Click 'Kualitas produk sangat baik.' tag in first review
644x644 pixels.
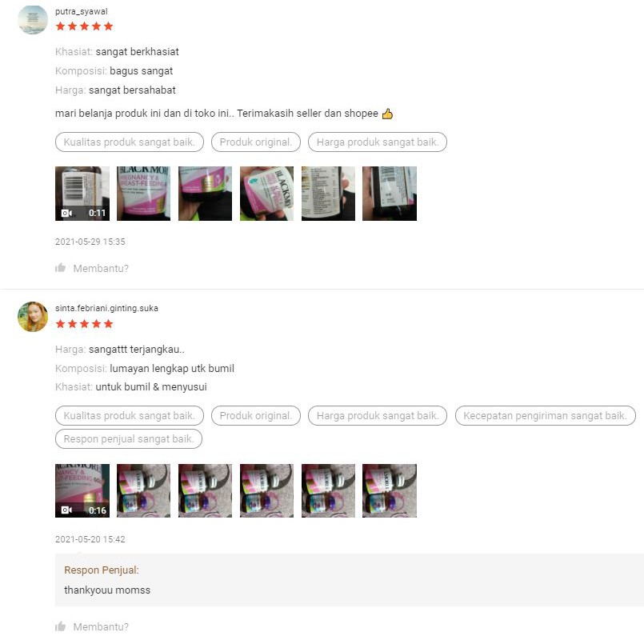point(130,142)
